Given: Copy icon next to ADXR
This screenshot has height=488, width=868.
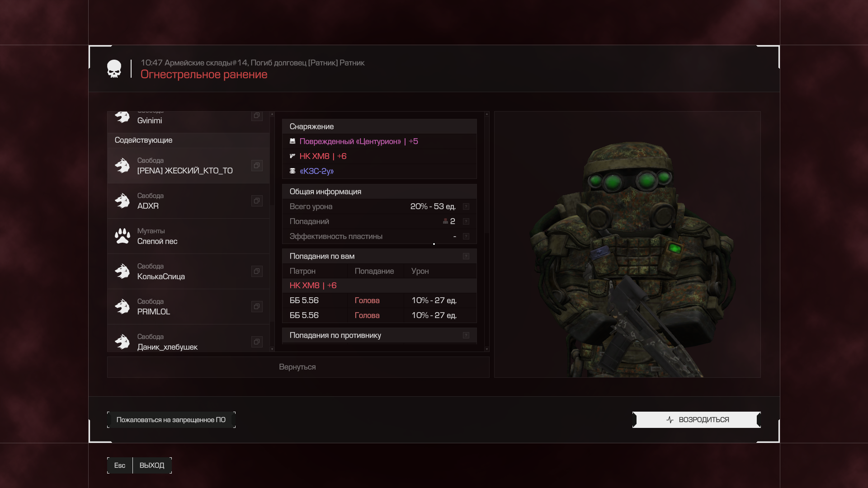Looking at the screenshot, I should click(257, 201).
